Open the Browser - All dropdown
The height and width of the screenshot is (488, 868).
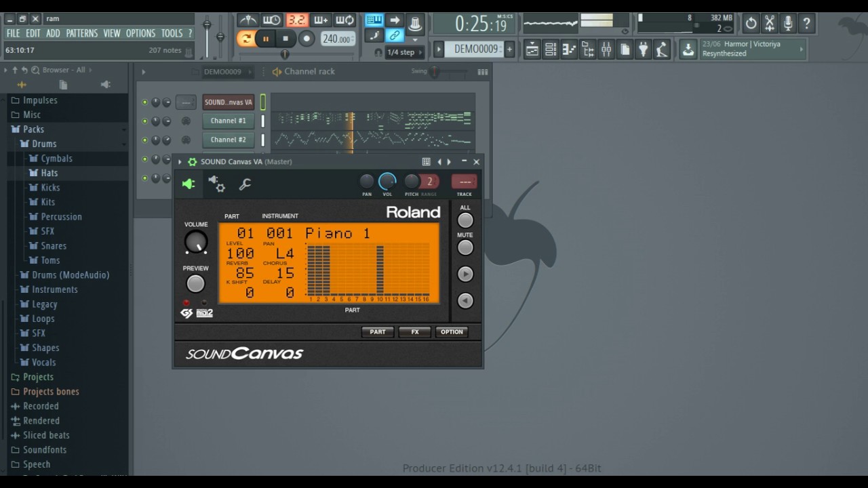(x=68, y=70)
